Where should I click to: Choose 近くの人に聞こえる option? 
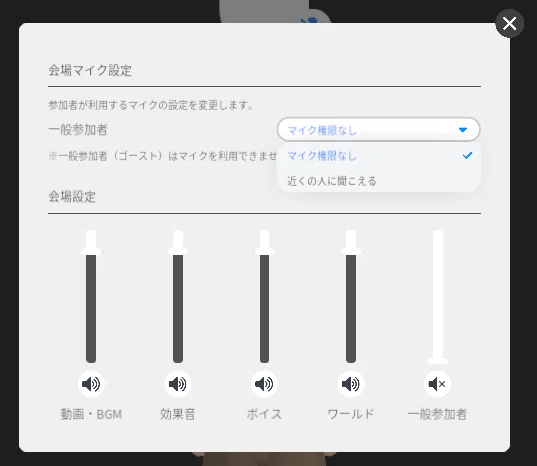(378, 181)
